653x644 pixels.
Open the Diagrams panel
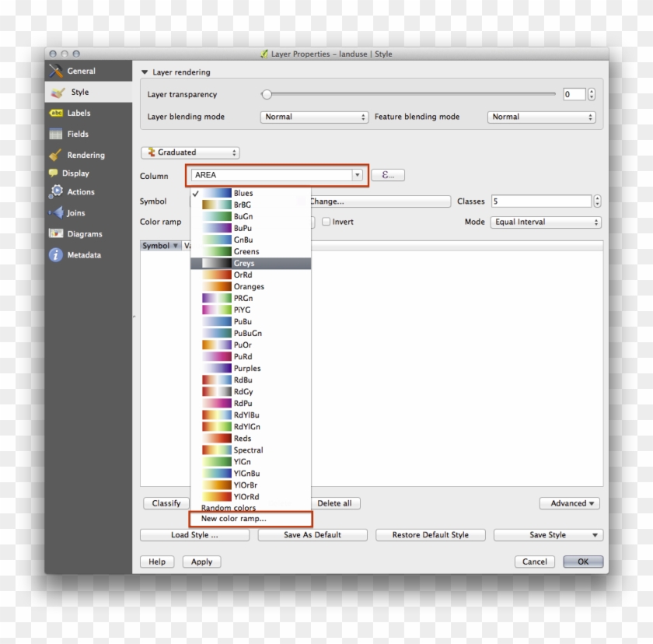tap(82, 233)
